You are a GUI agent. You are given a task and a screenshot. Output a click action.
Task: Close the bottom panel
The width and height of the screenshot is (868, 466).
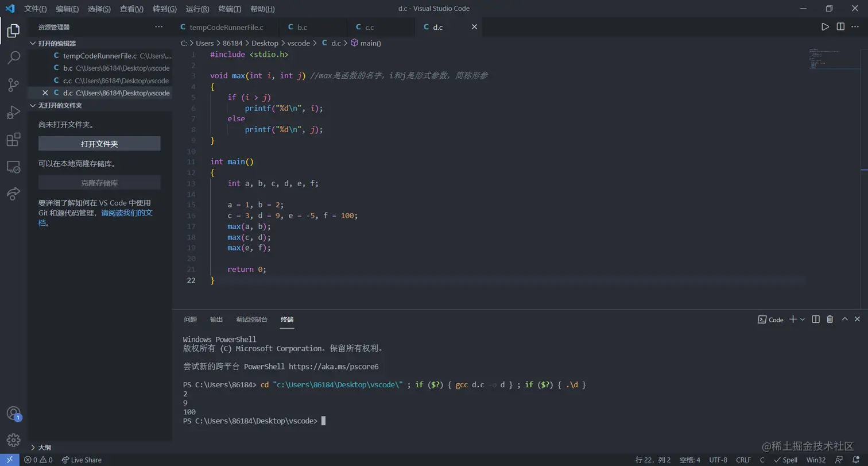[x=858, y=319]
